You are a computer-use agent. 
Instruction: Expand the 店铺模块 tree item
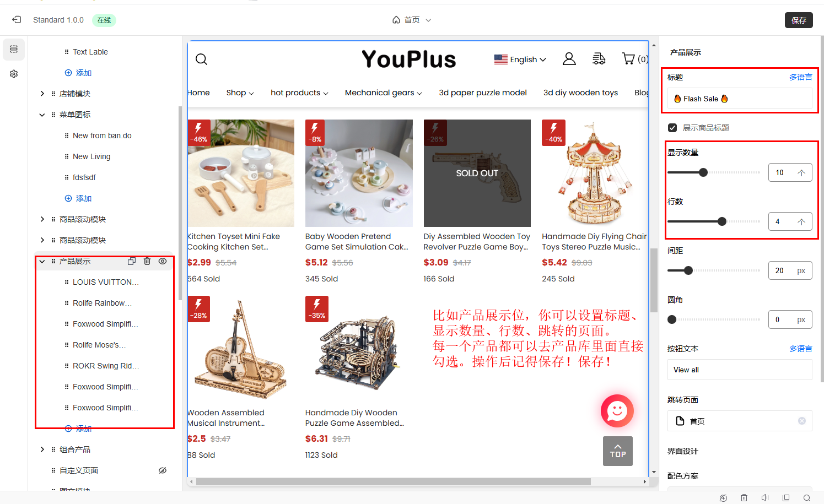pos(42,94)
